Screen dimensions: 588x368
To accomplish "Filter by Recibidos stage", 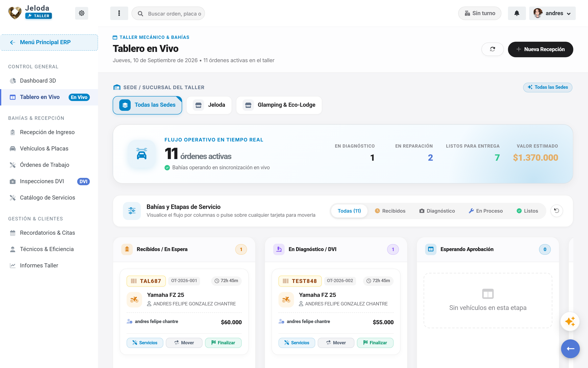I will (x=390, y=211).
